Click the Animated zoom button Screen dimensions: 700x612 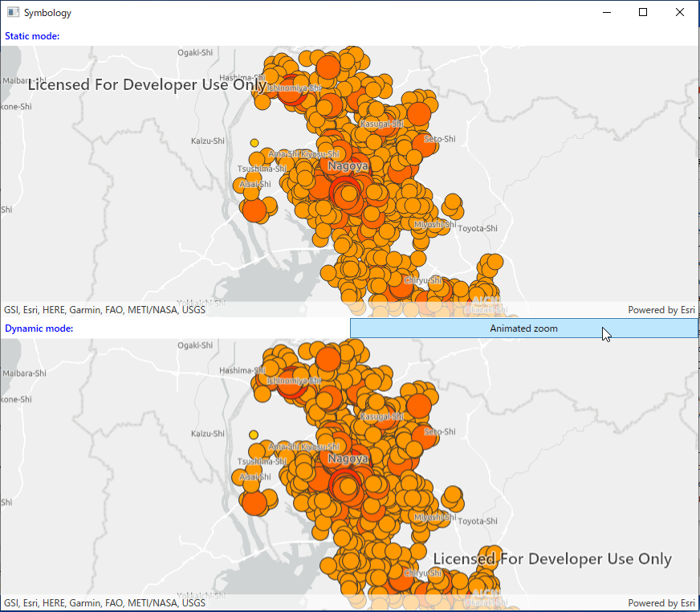523,328
